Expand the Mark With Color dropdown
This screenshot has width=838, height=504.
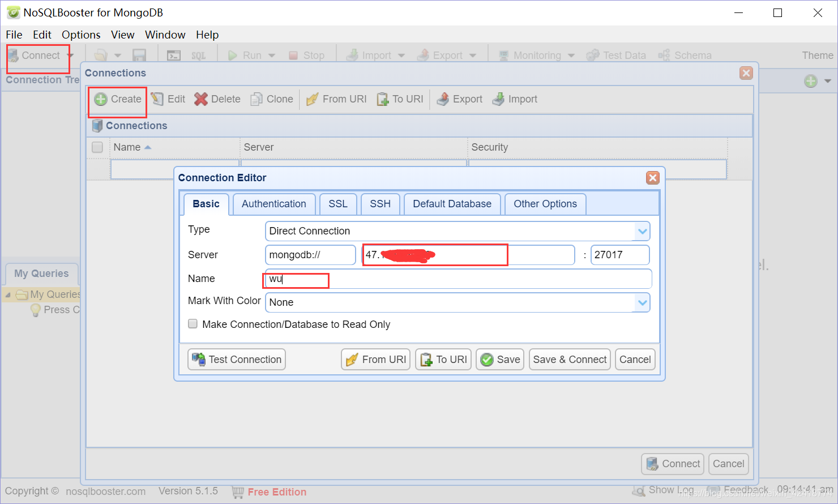pos(642,302)
